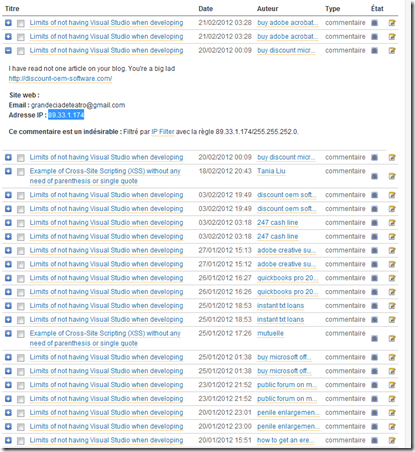The image size is (415, 452).
Task: Expand the 20/01/2012 23:00 comment
Action: click(8, 426)
